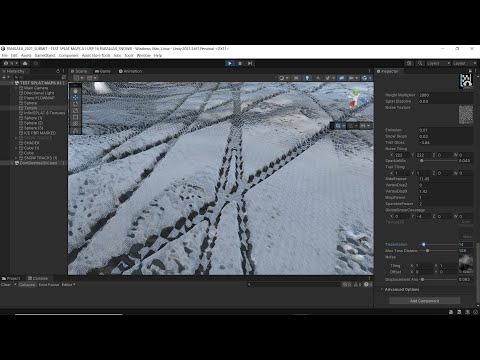Select the Terrain object in the Hierarchy
Viewport: 480px width, 360px height.
[30, 108]
